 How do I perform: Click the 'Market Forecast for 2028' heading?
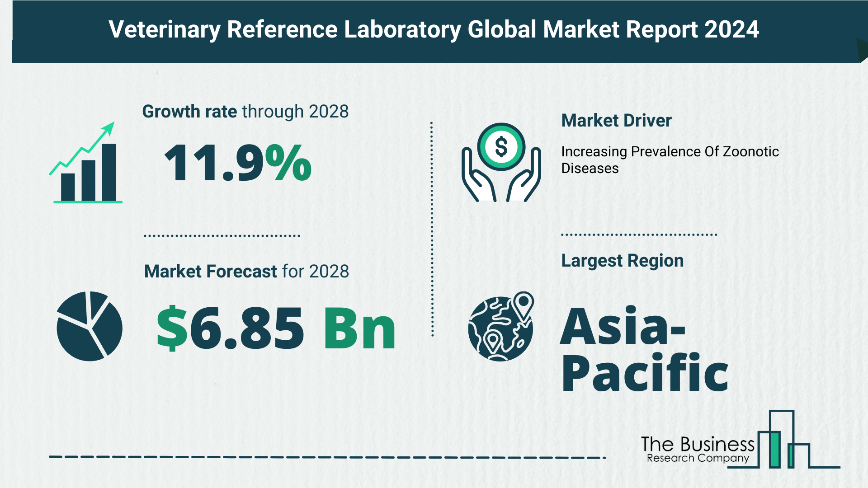246,272
